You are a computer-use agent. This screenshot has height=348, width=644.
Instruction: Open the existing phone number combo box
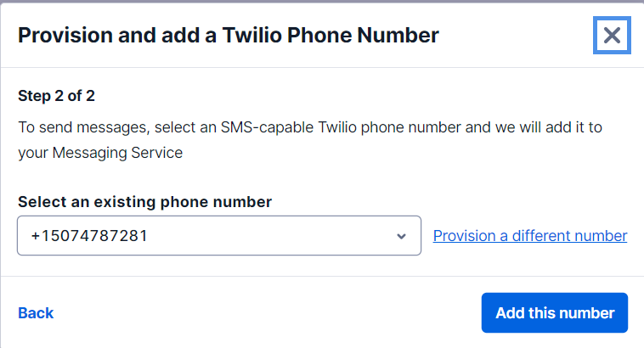tap(219, 236)
